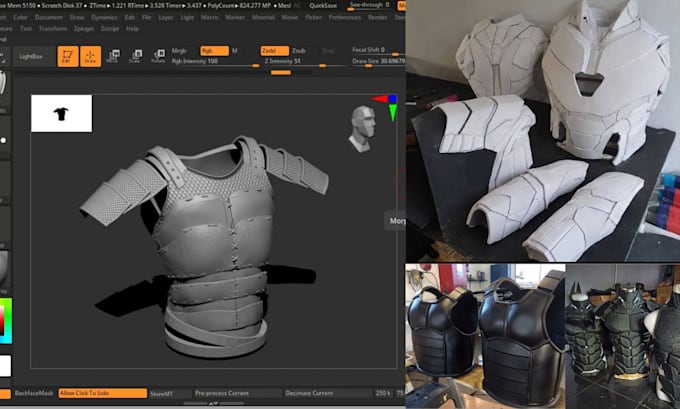Open the Layer menu
This screenshot has width=680, height=409.
point(166,17)
